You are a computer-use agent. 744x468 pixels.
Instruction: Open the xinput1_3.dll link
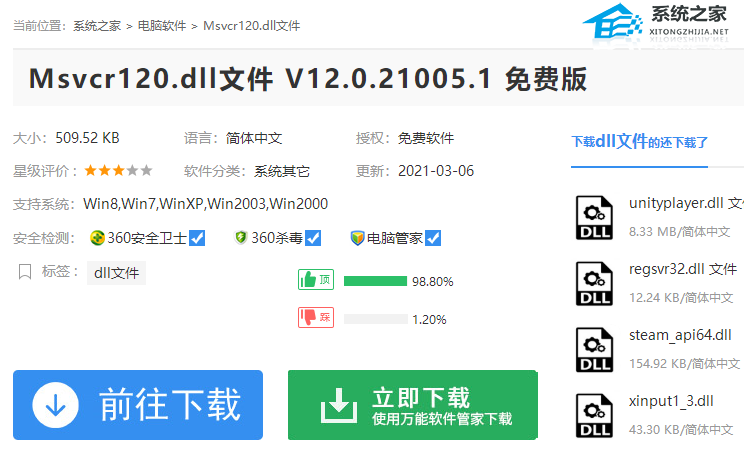coord(671,401)
